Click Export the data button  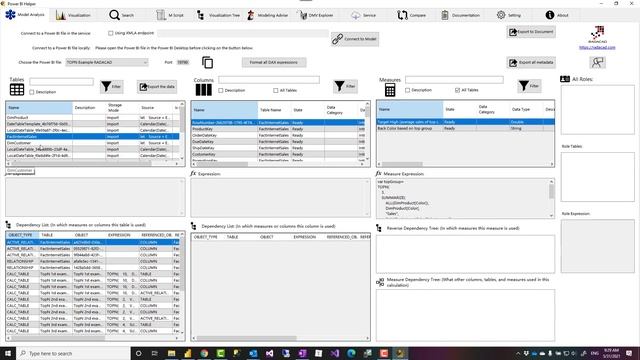click(x=157, y=87)
